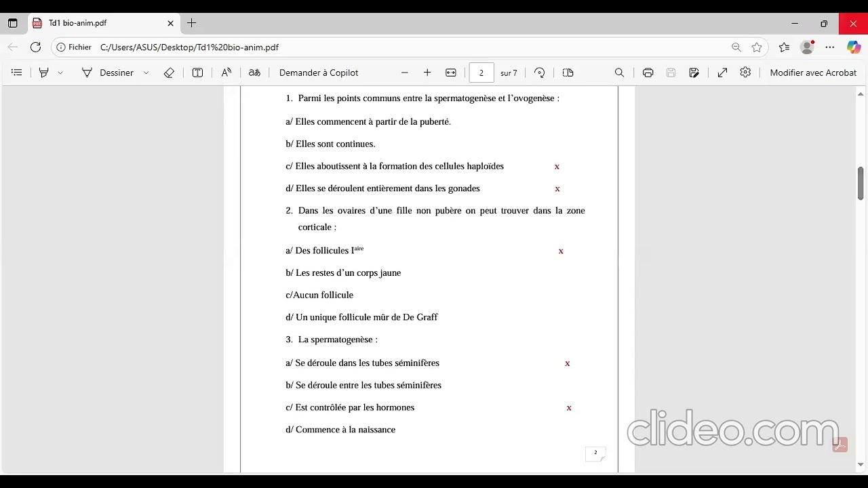Open PDF viewer settings gear
Screen dimensions: 868x488
745,73
